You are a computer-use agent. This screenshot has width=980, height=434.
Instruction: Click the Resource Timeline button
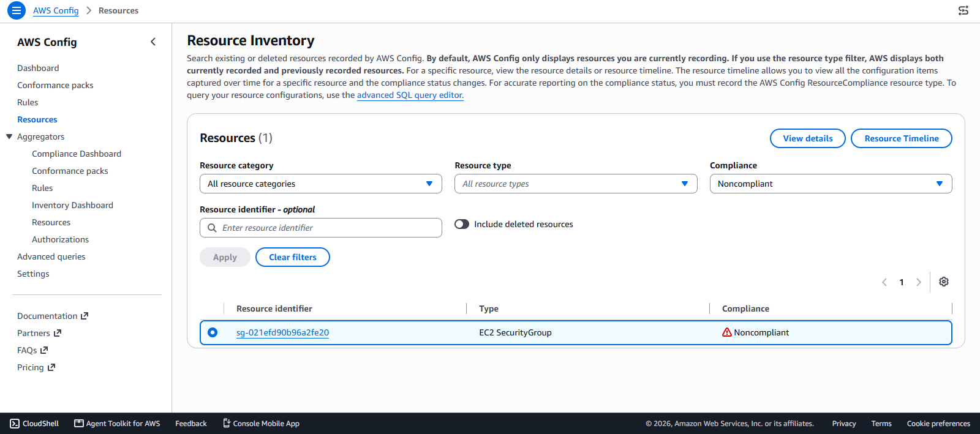[x=902, y=138]
